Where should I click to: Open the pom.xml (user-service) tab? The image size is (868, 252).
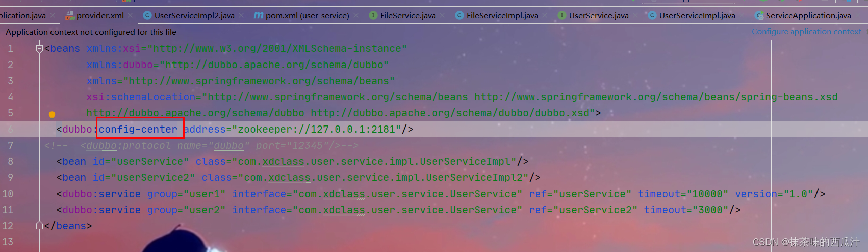tap(307, 16)
